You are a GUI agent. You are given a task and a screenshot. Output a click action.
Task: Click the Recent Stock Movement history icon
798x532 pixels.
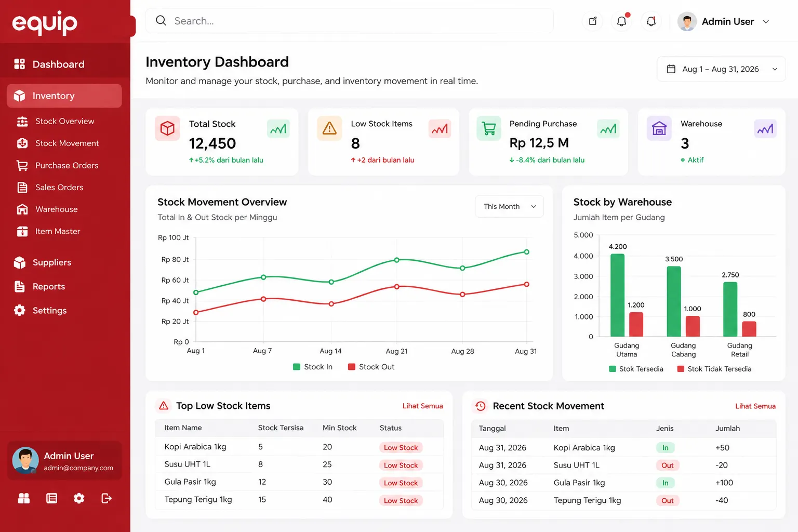click(481, 406)
